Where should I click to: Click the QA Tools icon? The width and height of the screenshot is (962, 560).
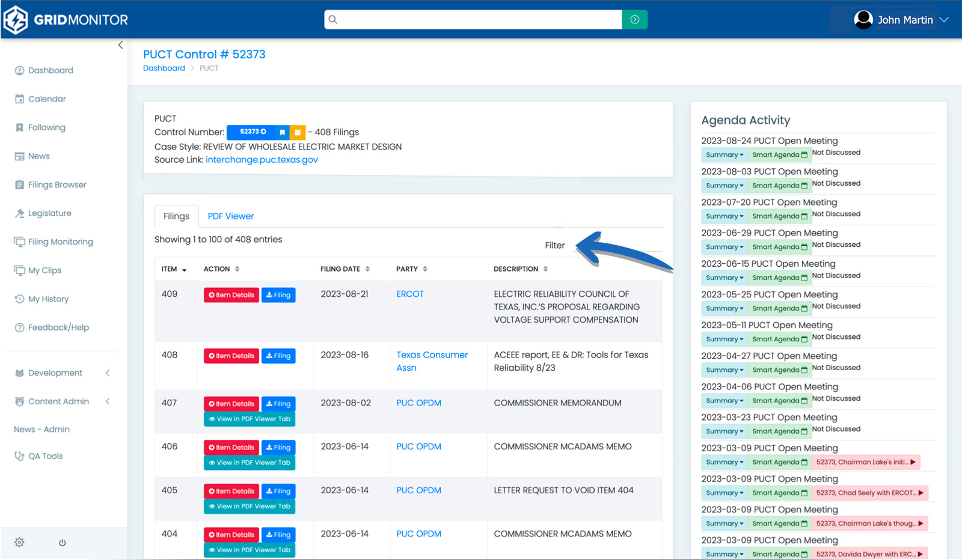(19, 456)
